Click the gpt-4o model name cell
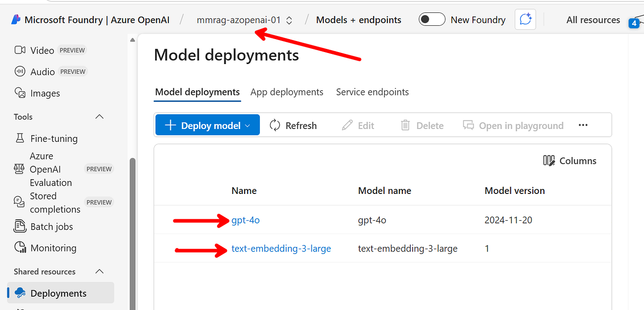 [x=372, y=220]
